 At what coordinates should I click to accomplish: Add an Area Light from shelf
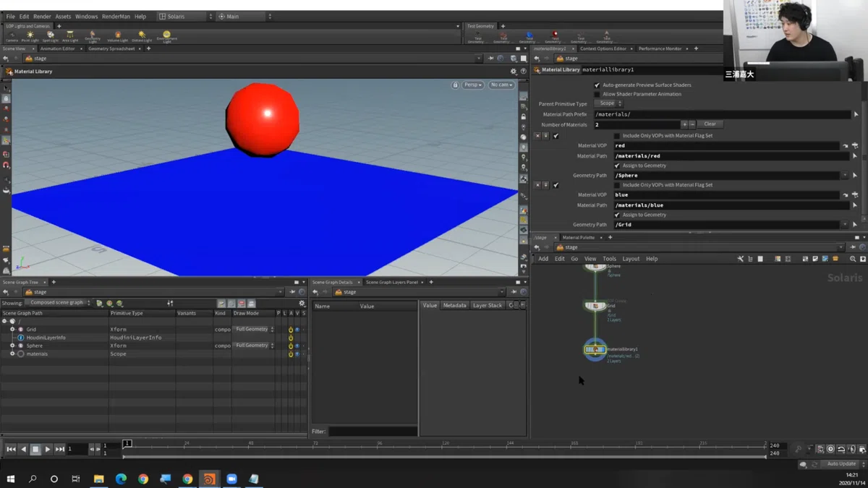point(70,36)
